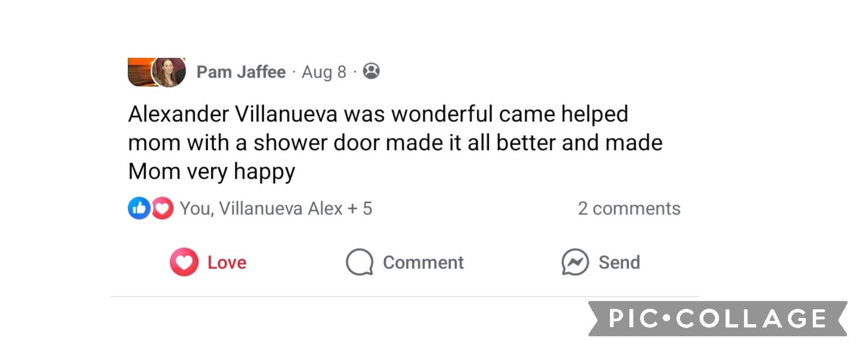Viewport: 868px width, 357px height.
Task: Click the Comment speech bubble icon
Action: click(360, 262)
